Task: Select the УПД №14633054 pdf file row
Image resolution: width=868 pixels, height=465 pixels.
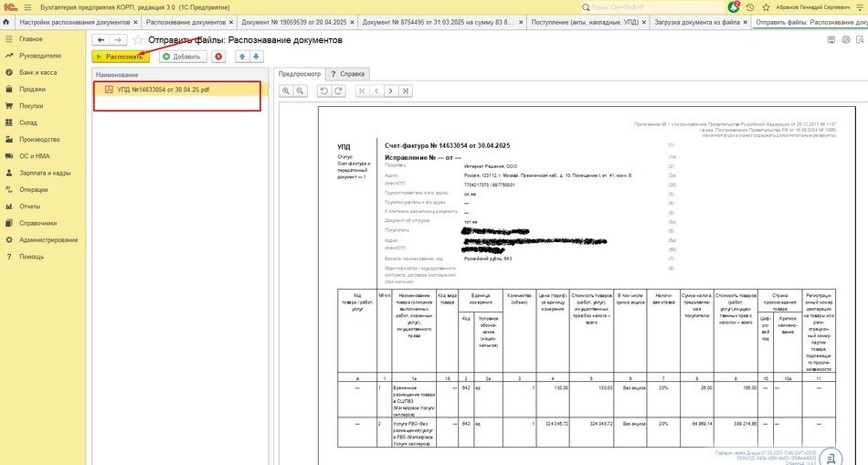Action: (x=161, y=90)
